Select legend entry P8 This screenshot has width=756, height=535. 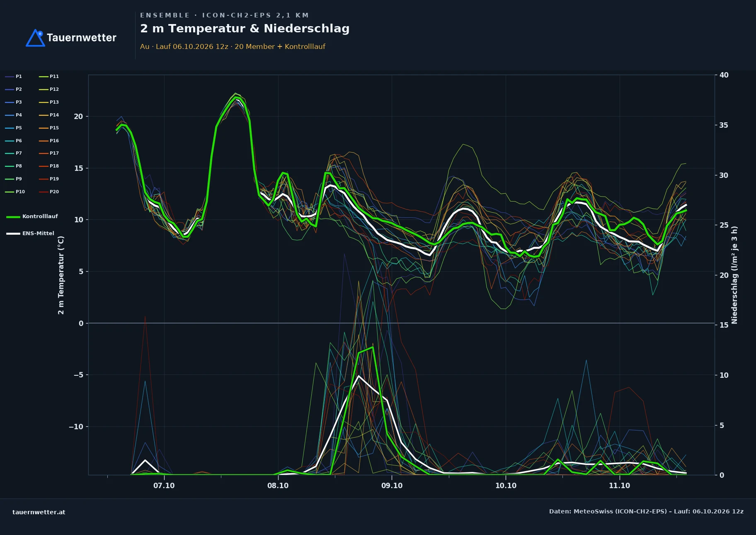click(14, 166)
